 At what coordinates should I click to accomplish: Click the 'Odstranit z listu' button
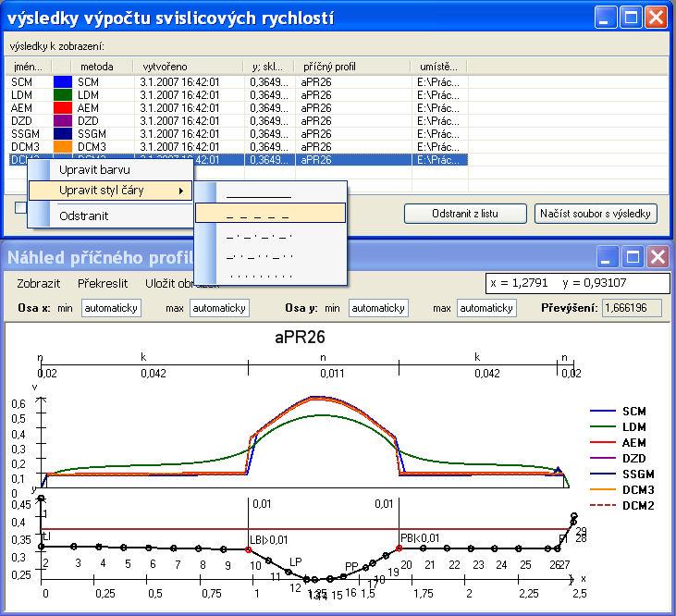[465, 214]
